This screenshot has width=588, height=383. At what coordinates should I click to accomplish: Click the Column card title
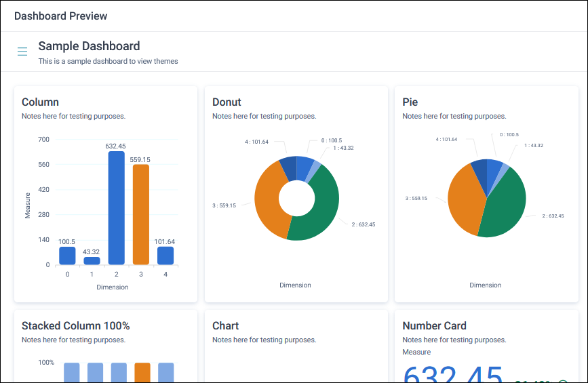click(x=40, y=102)
